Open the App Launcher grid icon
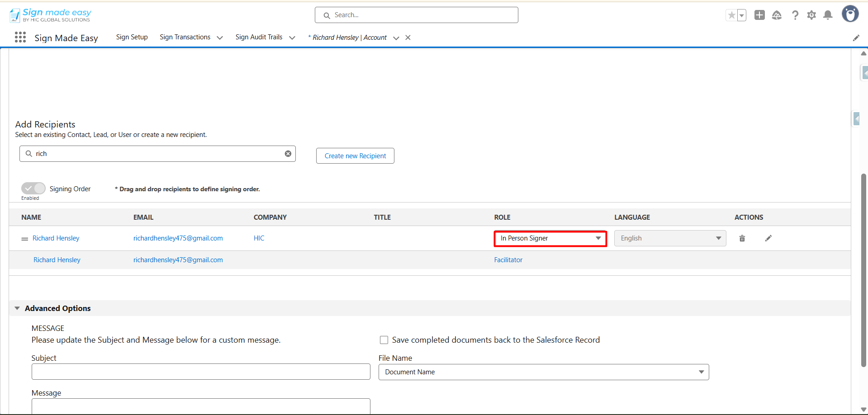This screenshot has width=868, height=415. pos(20,38)
